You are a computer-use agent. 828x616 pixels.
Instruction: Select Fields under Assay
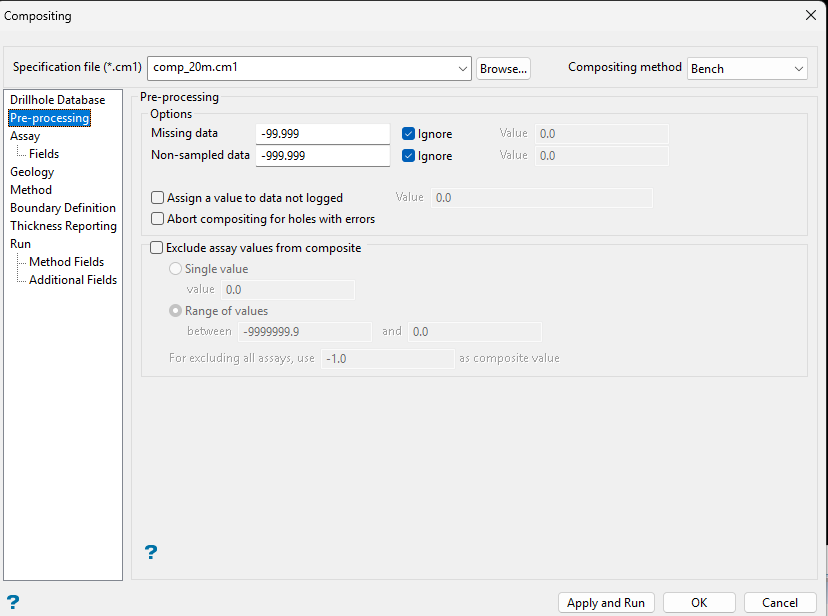pyautogui.click(x=44, y=154)
